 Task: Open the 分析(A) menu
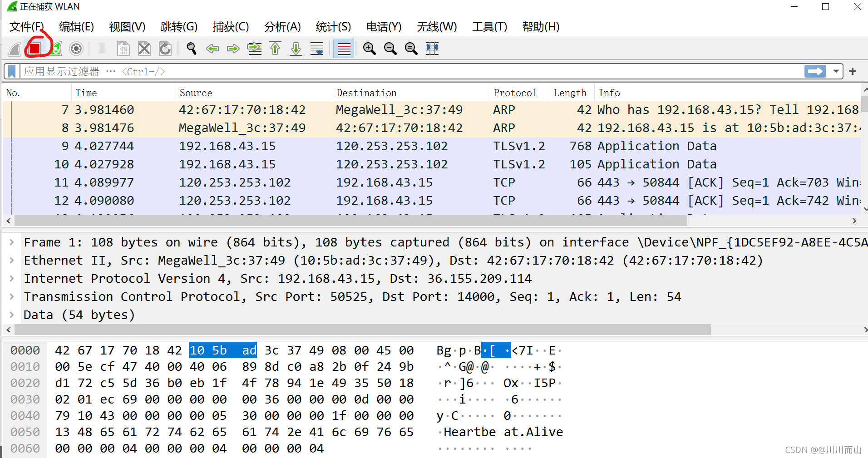click(282, 27)
